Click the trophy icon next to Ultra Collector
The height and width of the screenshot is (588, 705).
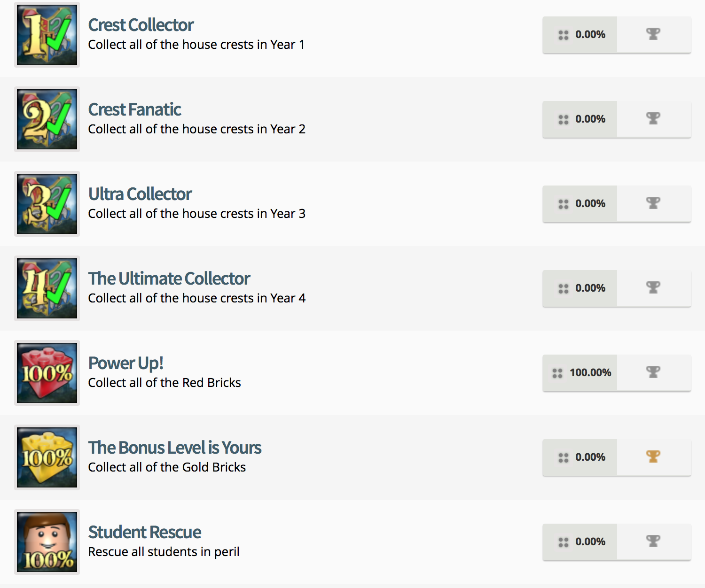[x=653, y=203]
